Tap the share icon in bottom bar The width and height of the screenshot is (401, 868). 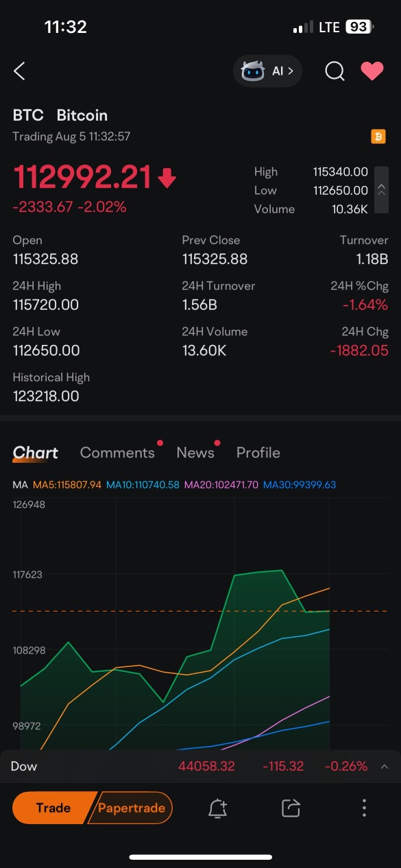click(x=291, y=808)
